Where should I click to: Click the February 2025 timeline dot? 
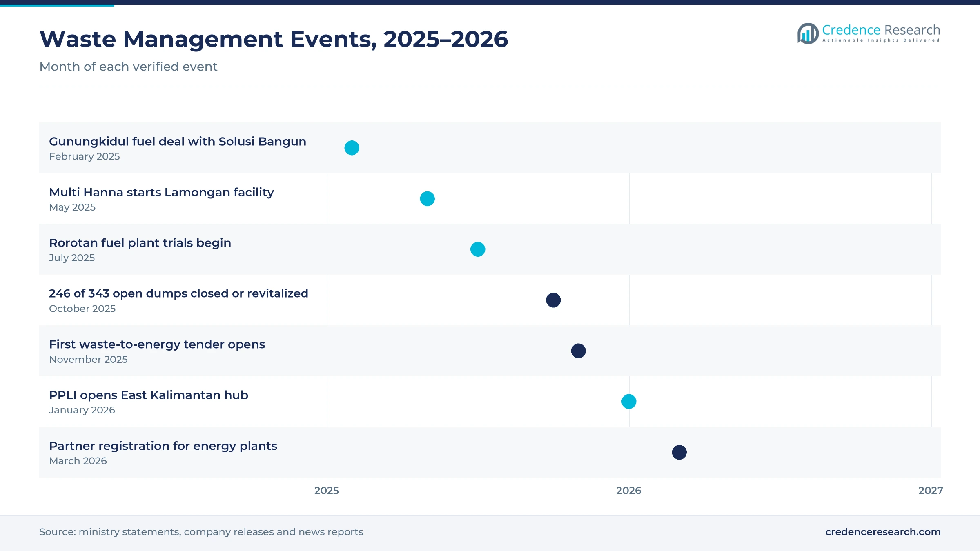point(352,148)
